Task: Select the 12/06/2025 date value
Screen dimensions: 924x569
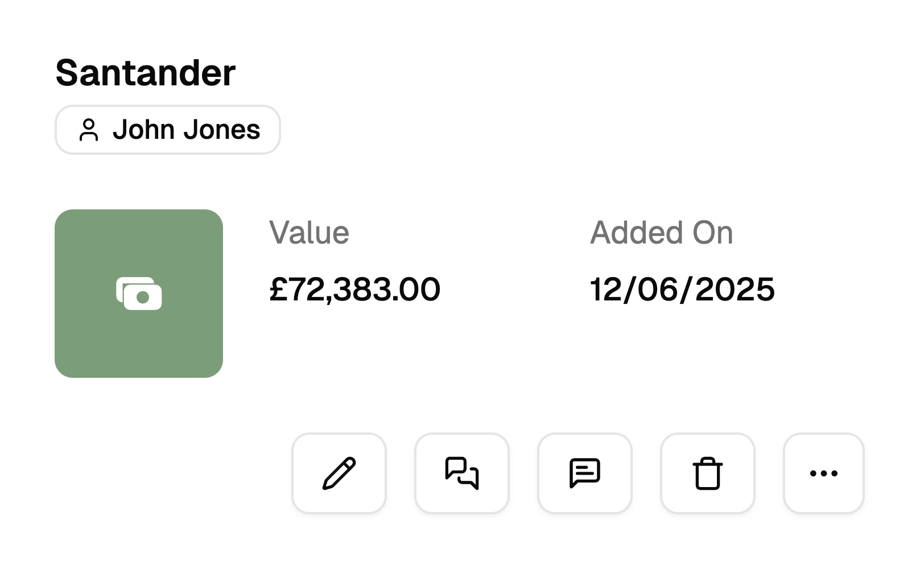Action: coord(682,289)
